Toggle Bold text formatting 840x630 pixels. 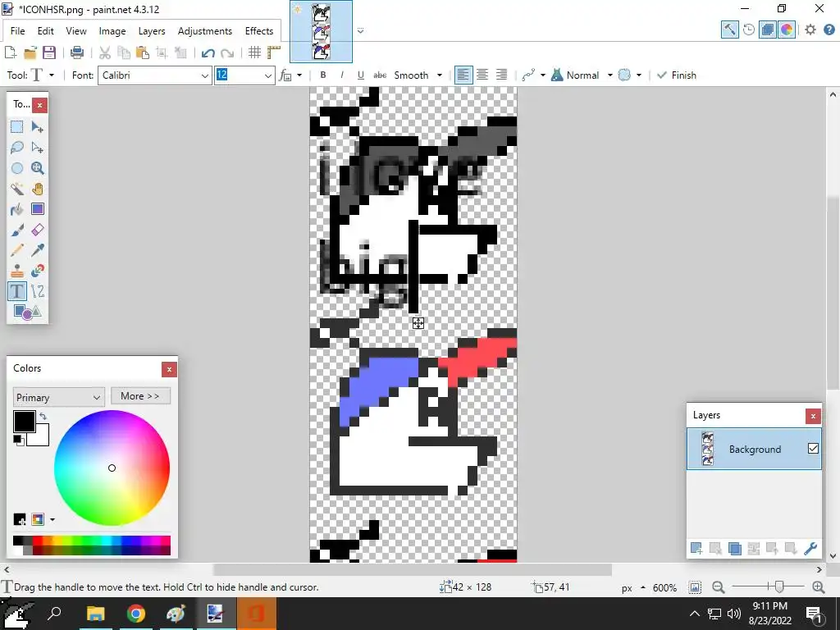coord(323,75)
